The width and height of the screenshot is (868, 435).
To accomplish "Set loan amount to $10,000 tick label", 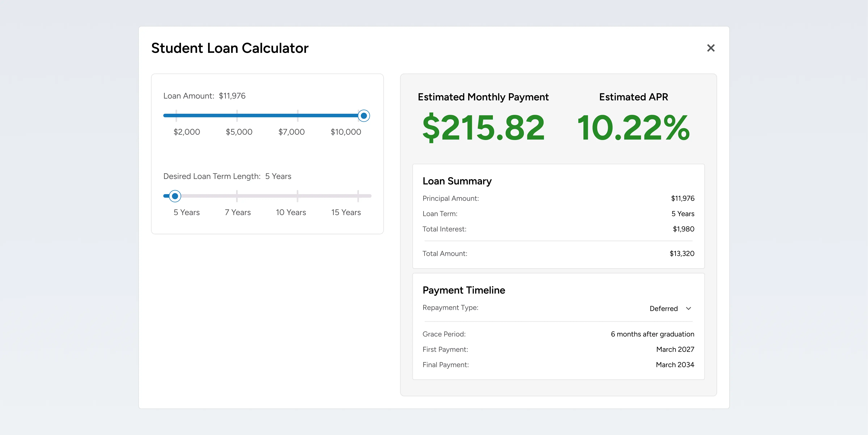I will tap(346, 132).
